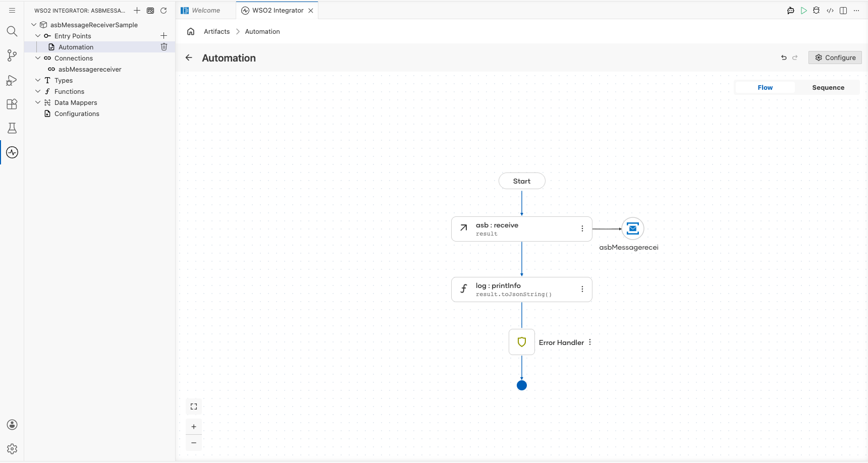Click the overview icon beside refresh in sidebar header
This screenshot has height=463, width=868.
pyautogui.click(x=150, y=10)
